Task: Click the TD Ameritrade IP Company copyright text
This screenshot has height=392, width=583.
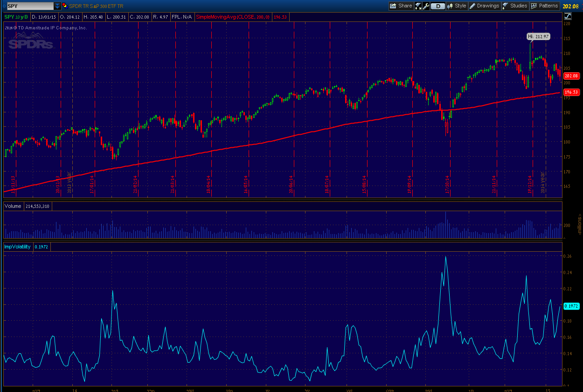Action: 46,28
